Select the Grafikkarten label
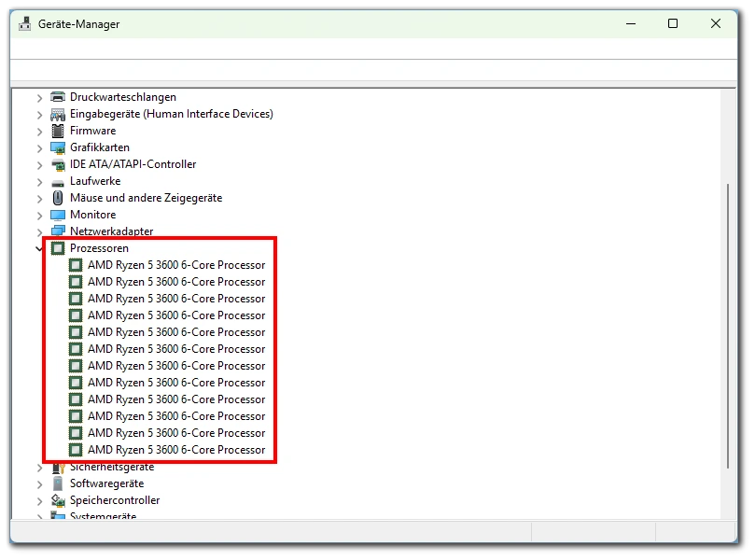The width and height of the screenshot is (755, 560). [100, 147]
